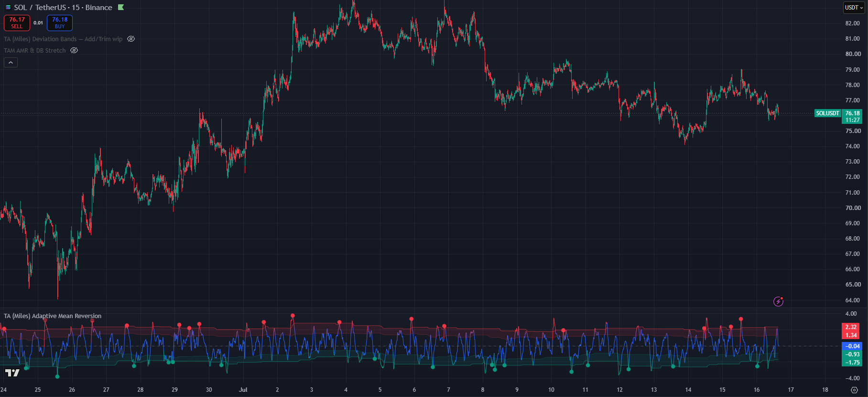868x397 pixels.
Task: Click the 78.00 price scale label
Action: [853, 85]
